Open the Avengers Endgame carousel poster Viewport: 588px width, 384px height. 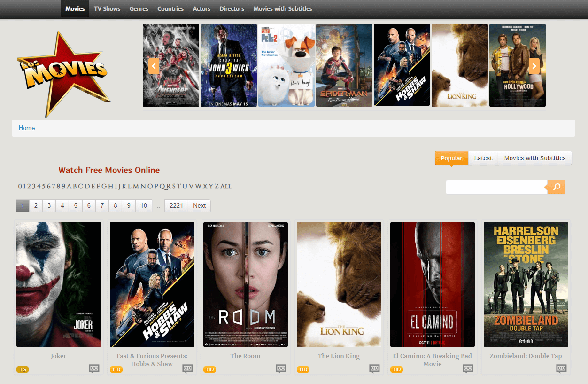[171, 65]
